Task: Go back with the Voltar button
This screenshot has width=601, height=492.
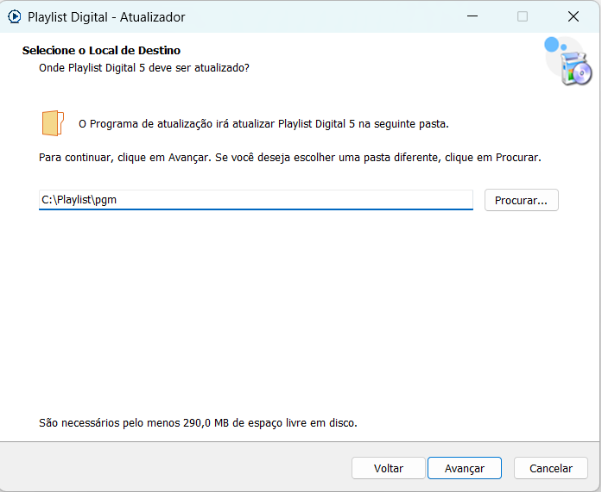Action: (x=388, y=468)
